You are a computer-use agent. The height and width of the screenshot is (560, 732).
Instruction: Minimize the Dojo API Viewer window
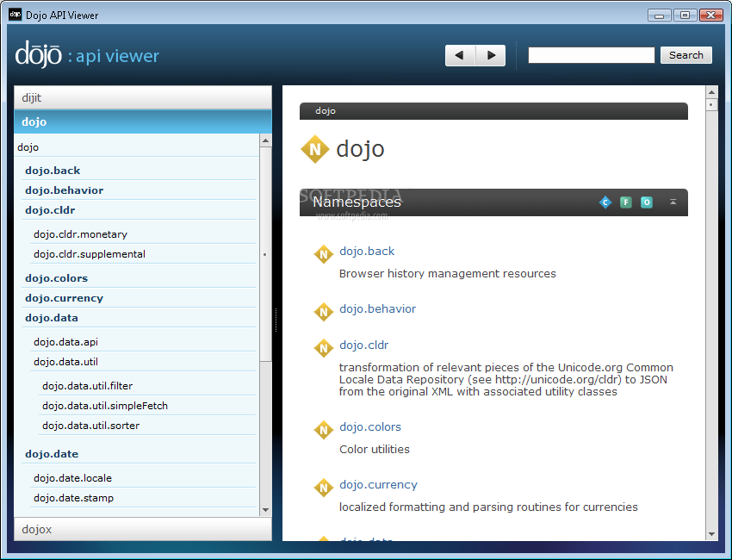tap(659, 15)
